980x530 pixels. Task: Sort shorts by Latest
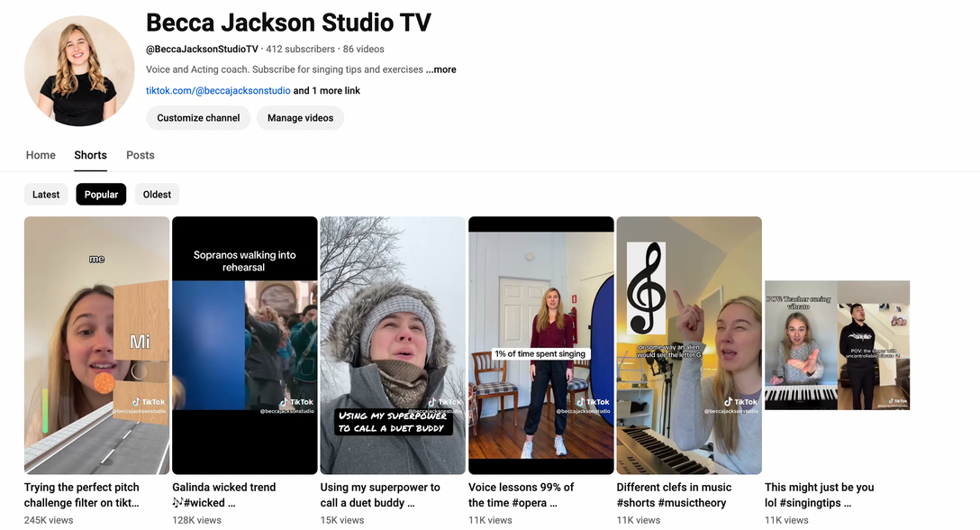pos(46,195)
